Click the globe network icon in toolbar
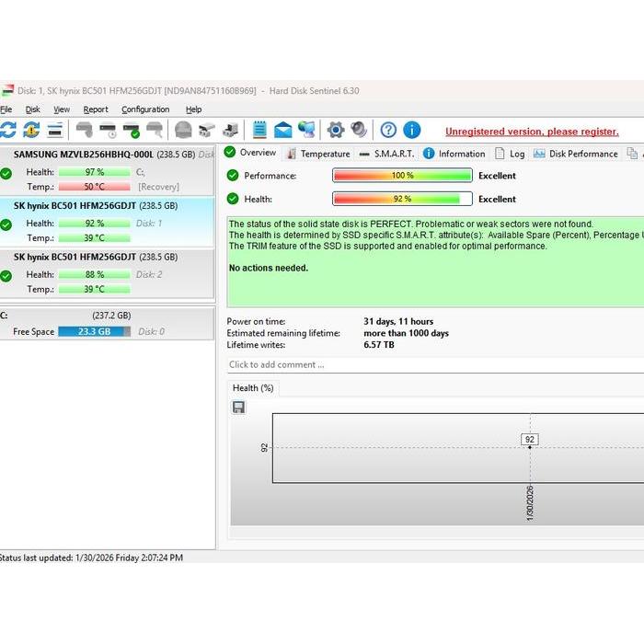Viewport: 644px width, 644px height. (306, 130)
